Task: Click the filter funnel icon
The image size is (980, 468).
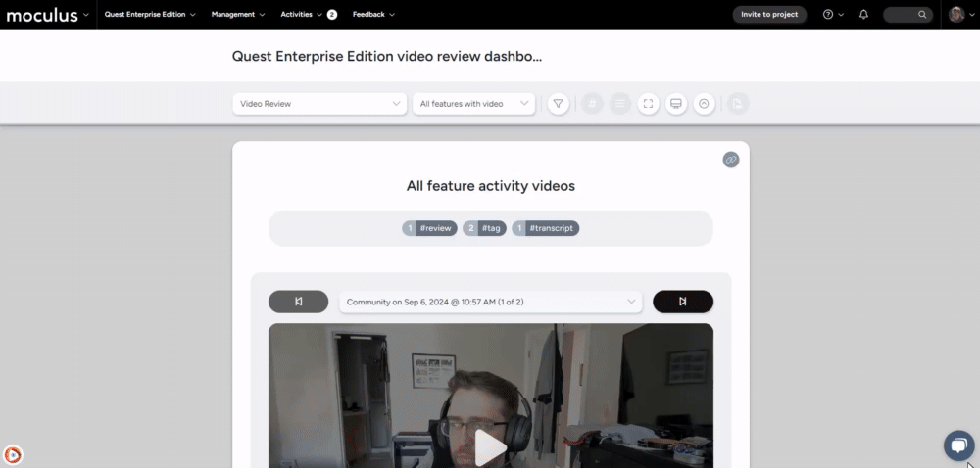Action: [558, 103]
